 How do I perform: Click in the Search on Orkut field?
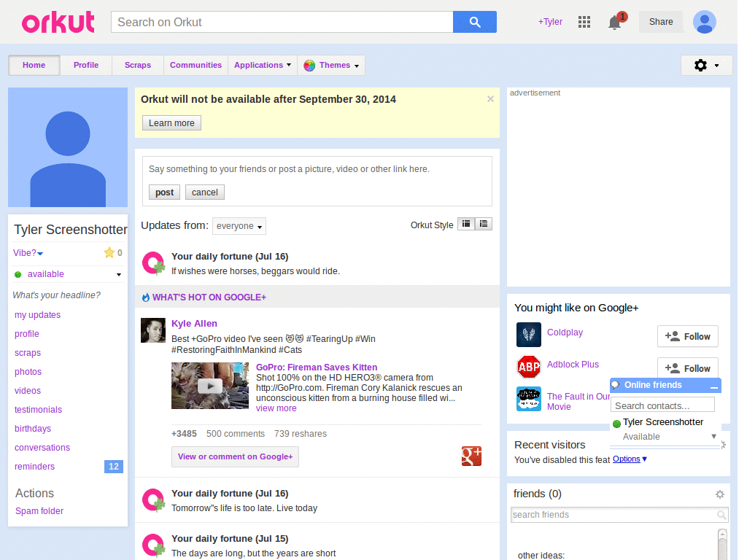(282, 22)
